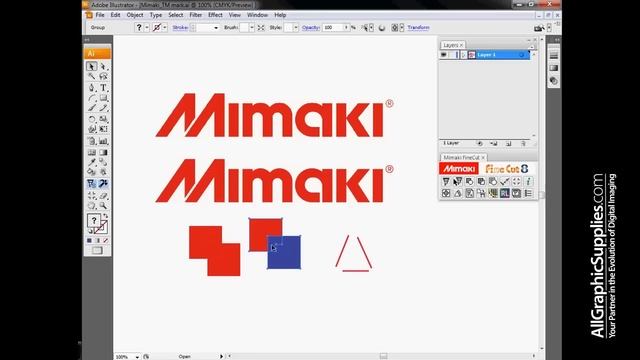Select the Paintbrush tool

[91, 108]
